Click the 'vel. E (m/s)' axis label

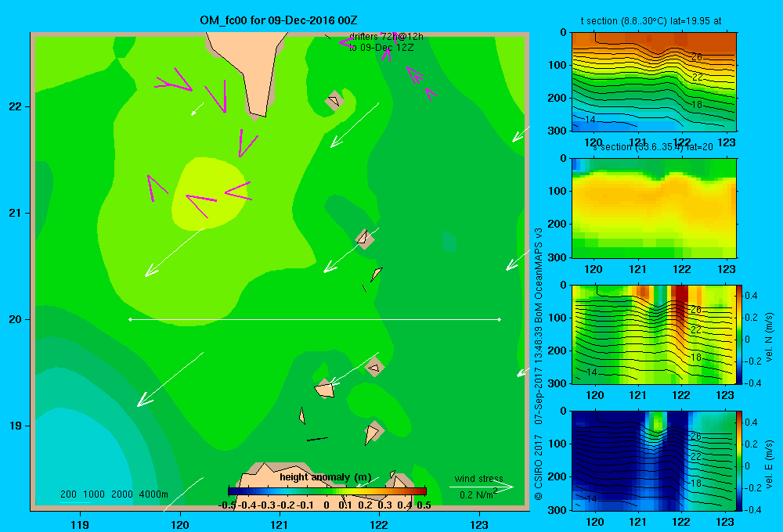pos(769,464)
